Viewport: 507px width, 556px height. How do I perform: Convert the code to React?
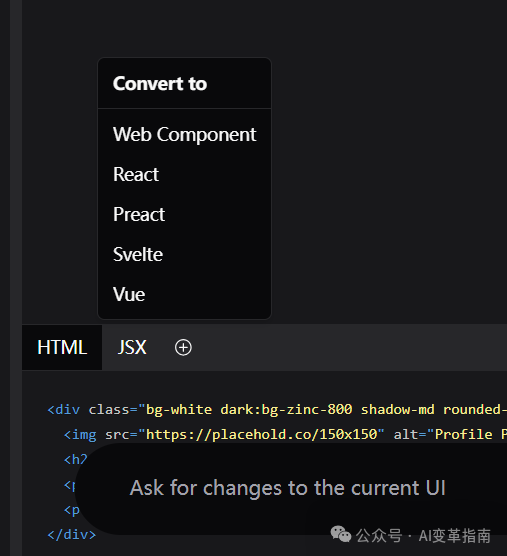[184, 174]
